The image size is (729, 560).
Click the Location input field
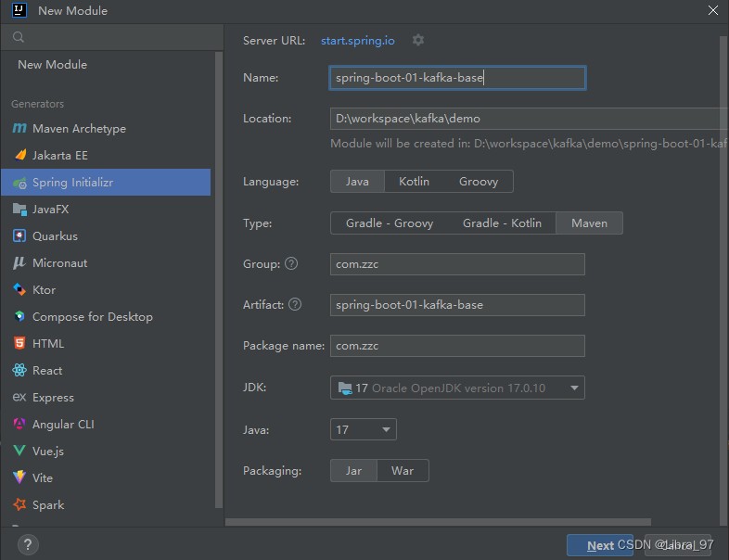(x=529, y=119)
